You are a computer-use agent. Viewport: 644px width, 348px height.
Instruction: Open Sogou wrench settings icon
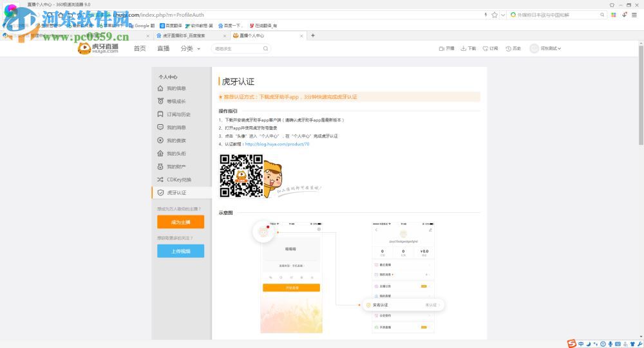640,344
